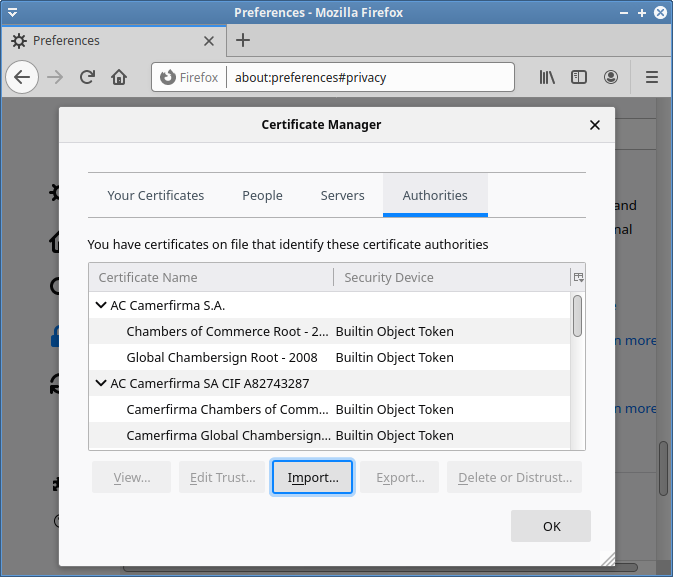Select Chambers of Commerce Root - 2... certificate

(x=330, y=331)
